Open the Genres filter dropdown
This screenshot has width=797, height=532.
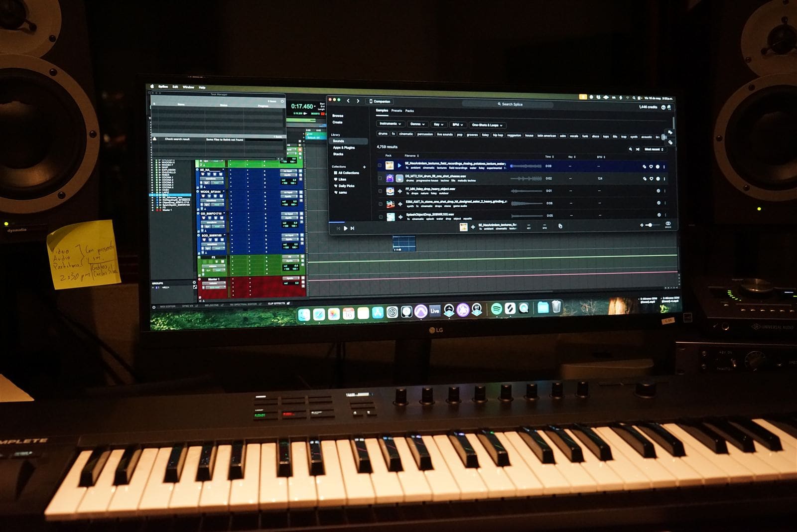[417, 124]
